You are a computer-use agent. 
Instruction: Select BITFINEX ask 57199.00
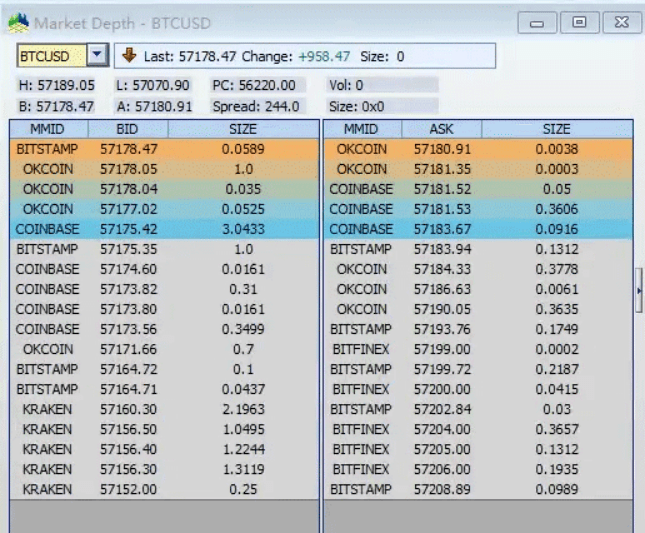pos(478,349)
